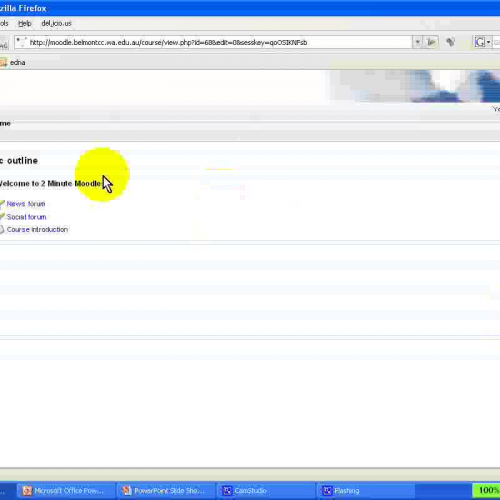The width and height of the screenshot is (500, 500).
Task: Open the Social forum link
Action: point(26,217)
